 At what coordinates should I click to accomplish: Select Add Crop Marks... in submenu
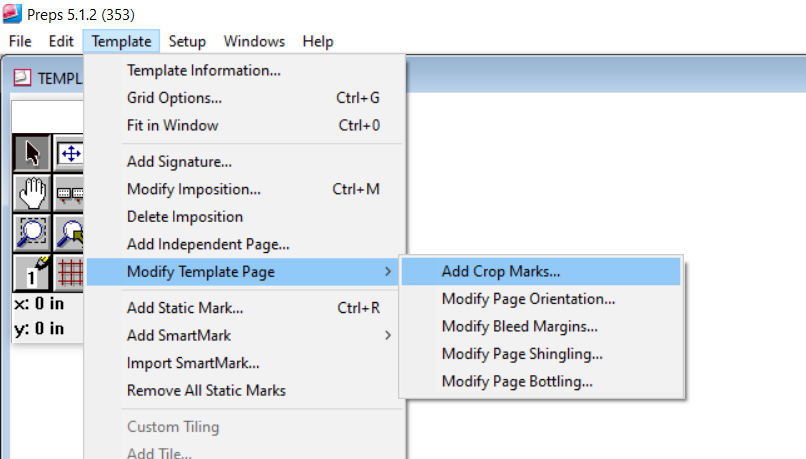[541, 271]
